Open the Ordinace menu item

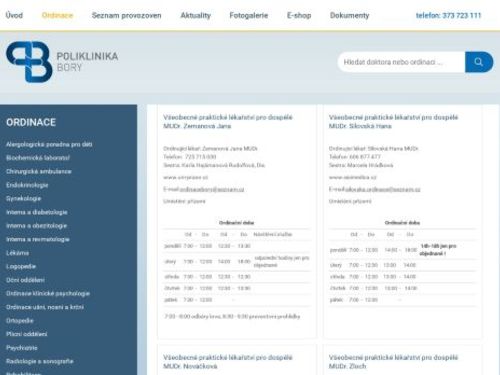[x=57, y=15]
